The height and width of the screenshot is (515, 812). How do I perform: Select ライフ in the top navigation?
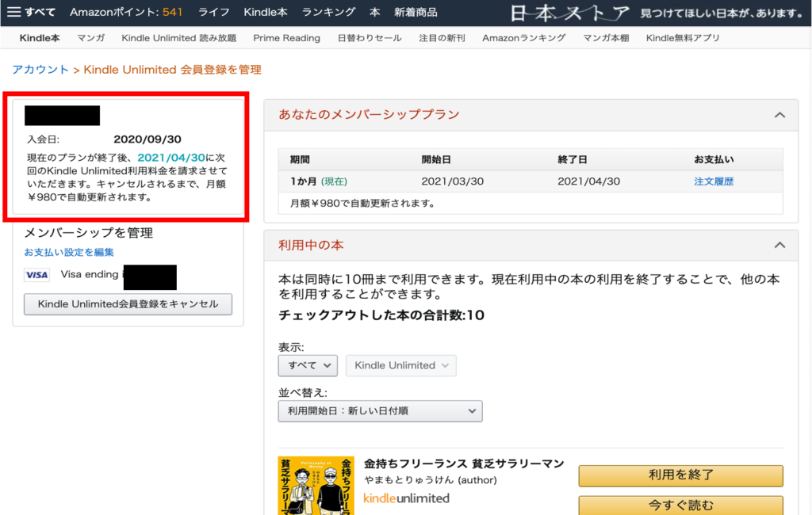click(214, 12)
